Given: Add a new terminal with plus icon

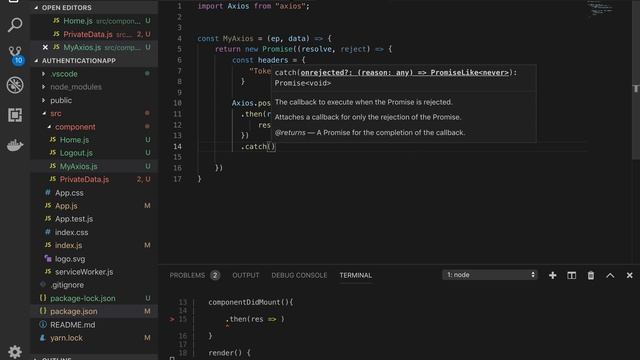Looking at the screenshot, I should point(552,276).
